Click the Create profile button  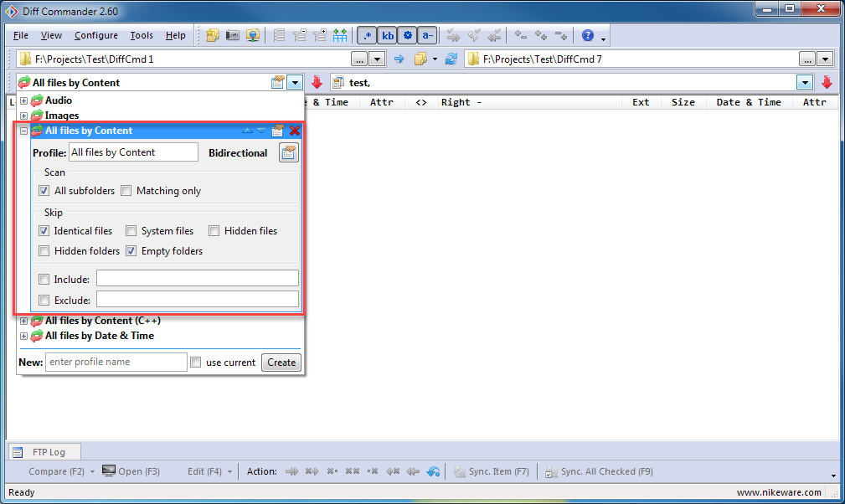pos(281,363)
